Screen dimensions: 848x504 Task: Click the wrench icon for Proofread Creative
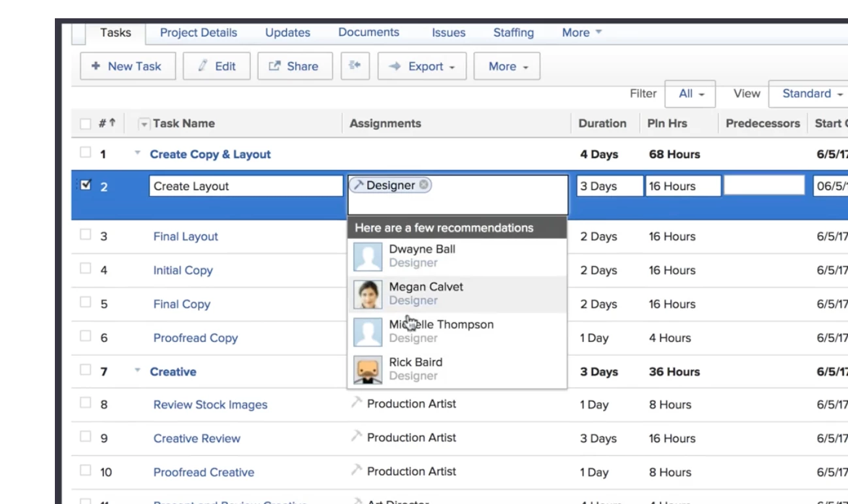click(x=356, y=470)
